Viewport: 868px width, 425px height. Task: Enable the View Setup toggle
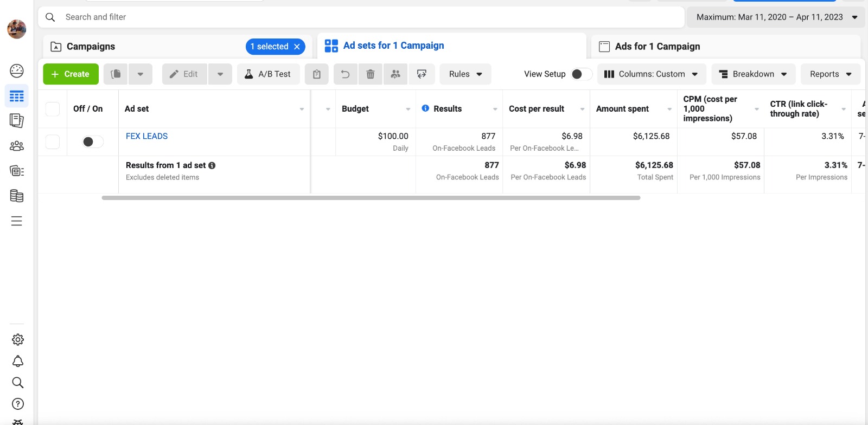tap(581, 74)
